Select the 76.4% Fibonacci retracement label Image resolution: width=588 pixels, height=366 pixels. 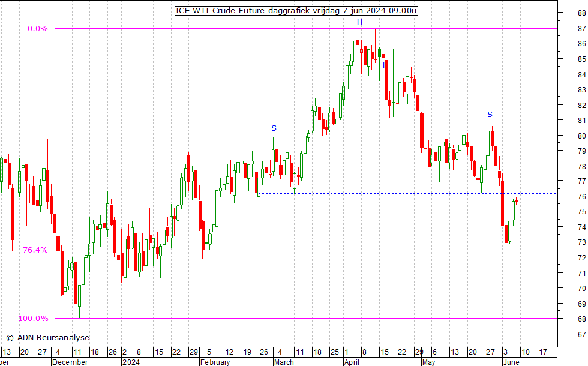click(35, 250)
